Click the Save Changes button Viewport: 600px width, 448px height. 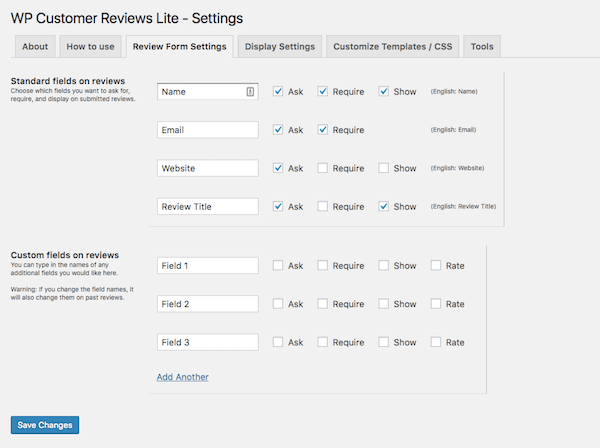45,425
